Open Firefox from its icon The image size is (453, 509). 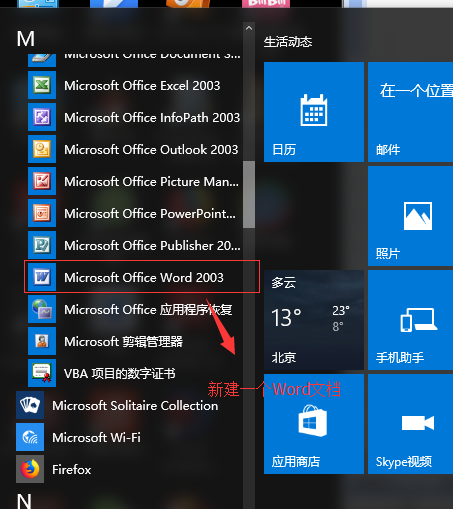point(30,469)
